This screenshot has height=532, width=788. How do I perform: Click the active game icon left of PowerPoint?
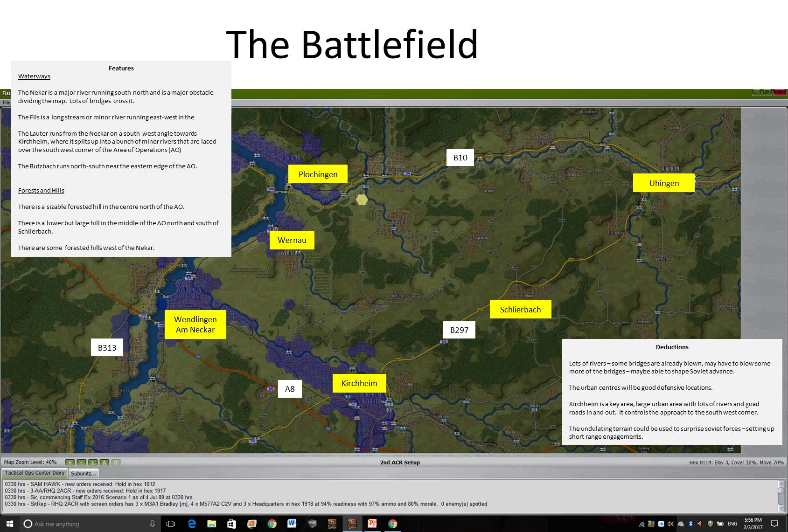[x=352, y=524]
